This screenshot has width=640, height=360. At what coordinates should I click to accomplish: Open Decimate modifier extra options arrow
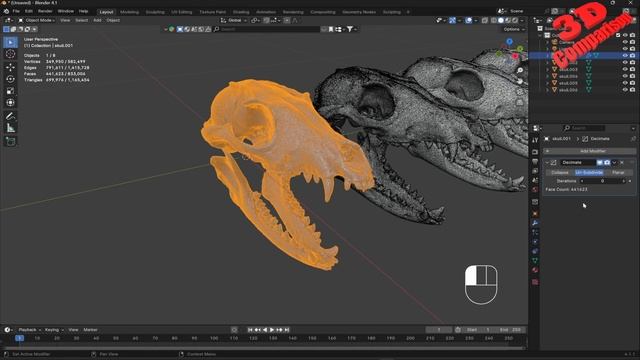[614, 162]
